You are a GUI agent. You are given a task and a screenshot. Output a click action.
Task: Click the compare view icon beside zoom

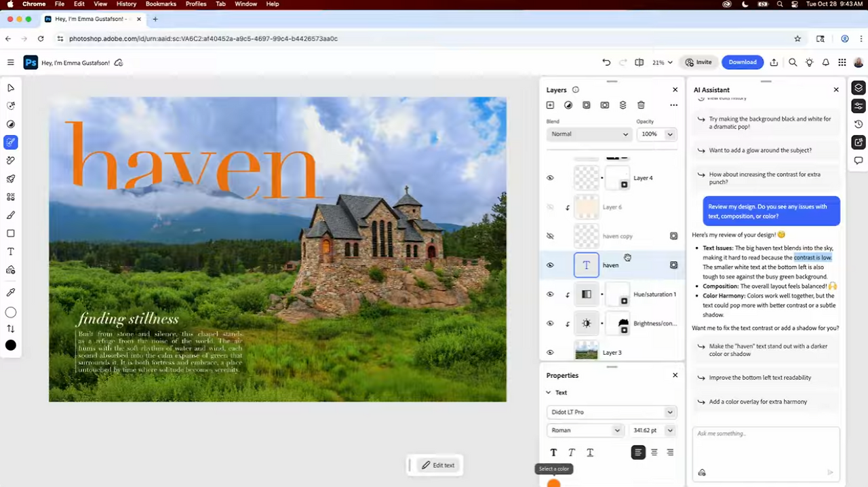pos(639,62)
